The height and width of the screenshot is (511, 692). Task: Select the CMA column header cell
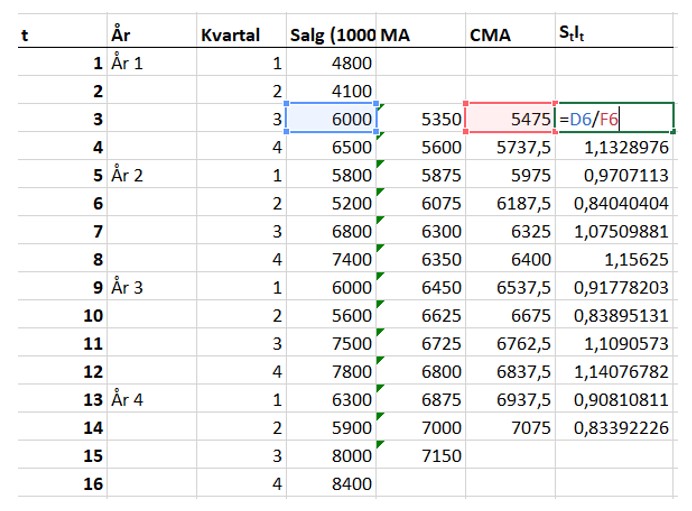(x=509, y=35)
